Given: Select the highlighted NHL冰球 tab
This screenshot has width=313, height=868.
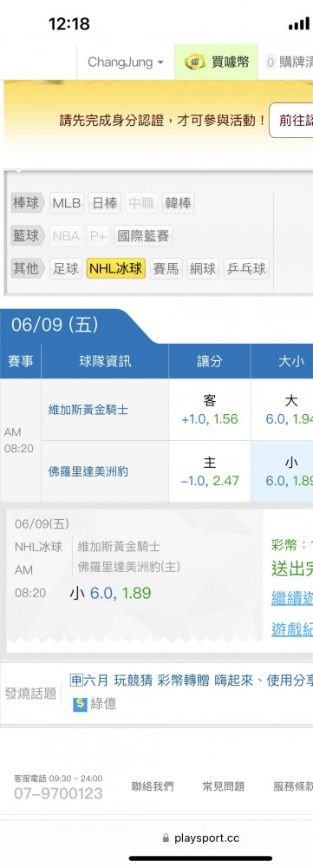Looking at the screenshot, I should click(x=116, y=269).
